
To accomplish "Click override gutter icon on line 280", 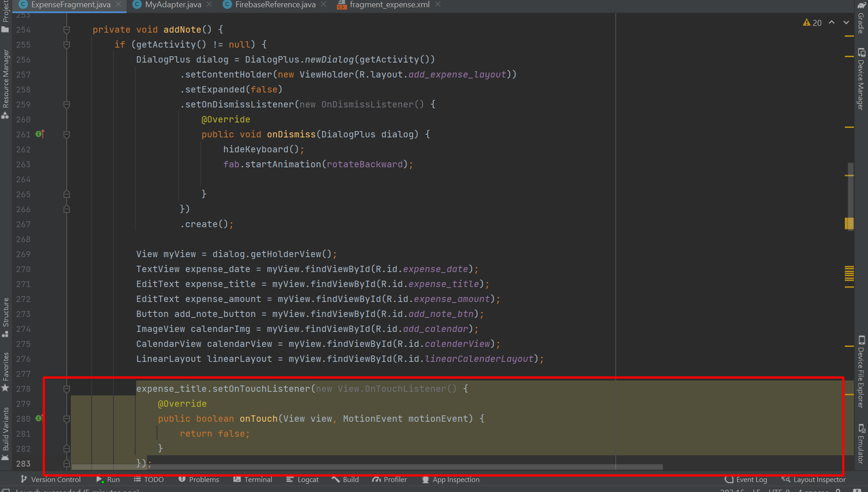I will click(x=39, y=418).
